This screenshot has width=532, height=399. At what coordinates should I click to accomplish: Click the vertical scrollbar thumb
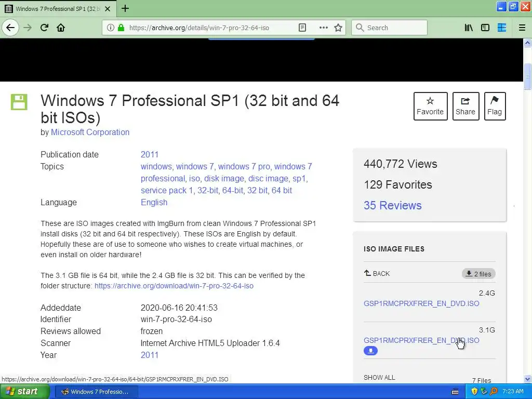coord(528,76)
